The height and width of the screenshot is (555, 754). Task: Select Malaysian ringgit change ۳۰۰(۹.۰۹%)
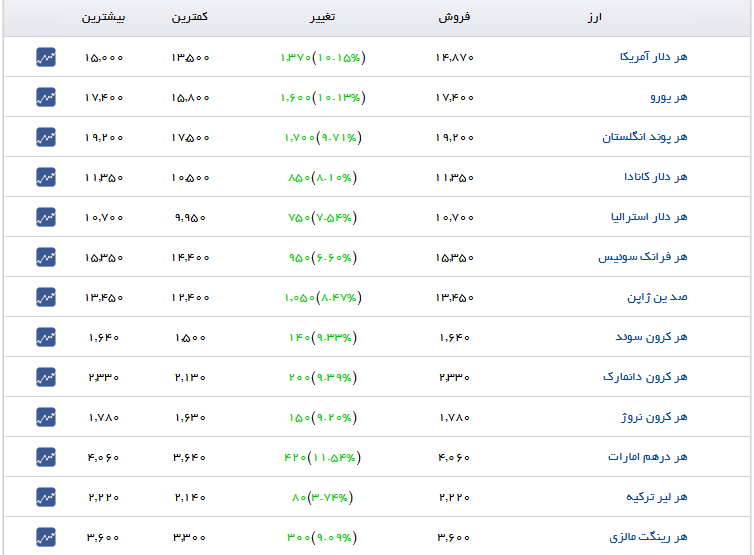click(322, 537)
